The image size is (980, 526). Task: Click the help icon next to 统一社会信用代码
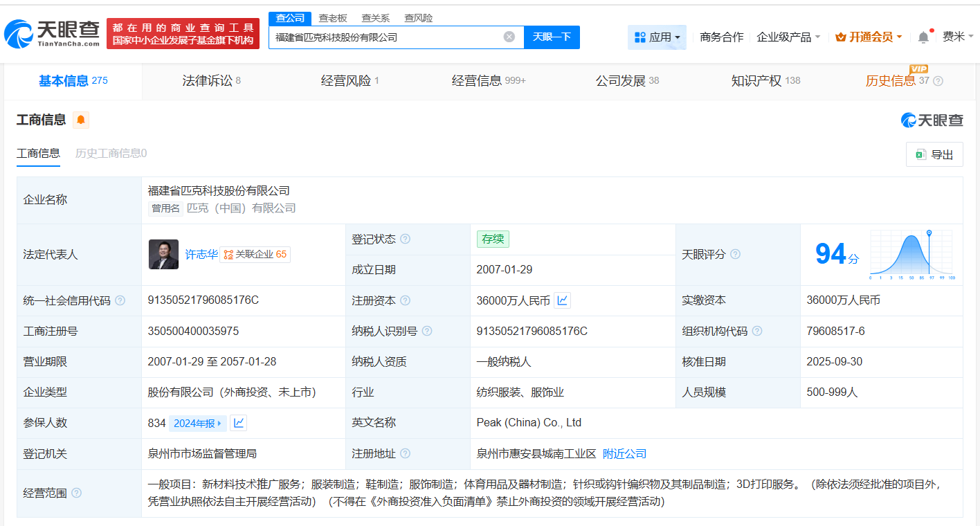coord(120,300)
